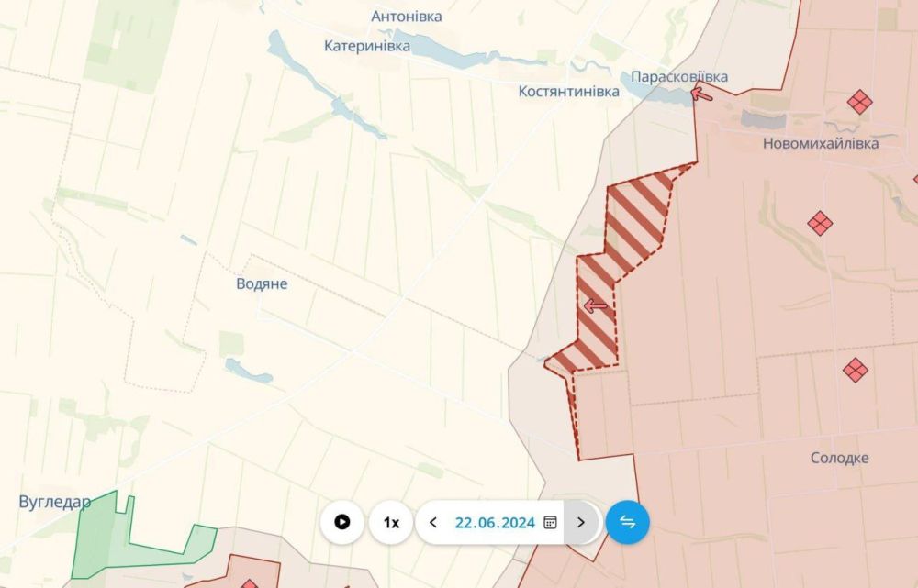
Task: Click the unit marker above Новомихайлівка
Action: pyautogui.click(x=859, y=103)
